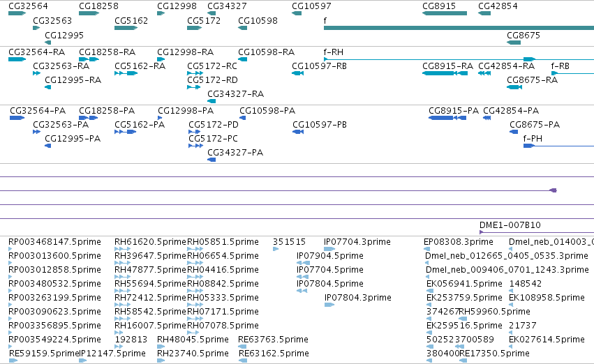Click the long teal f gene bar
Image resolution: width=594 pixels, height=364 pixels.
[x=459, y=28]
